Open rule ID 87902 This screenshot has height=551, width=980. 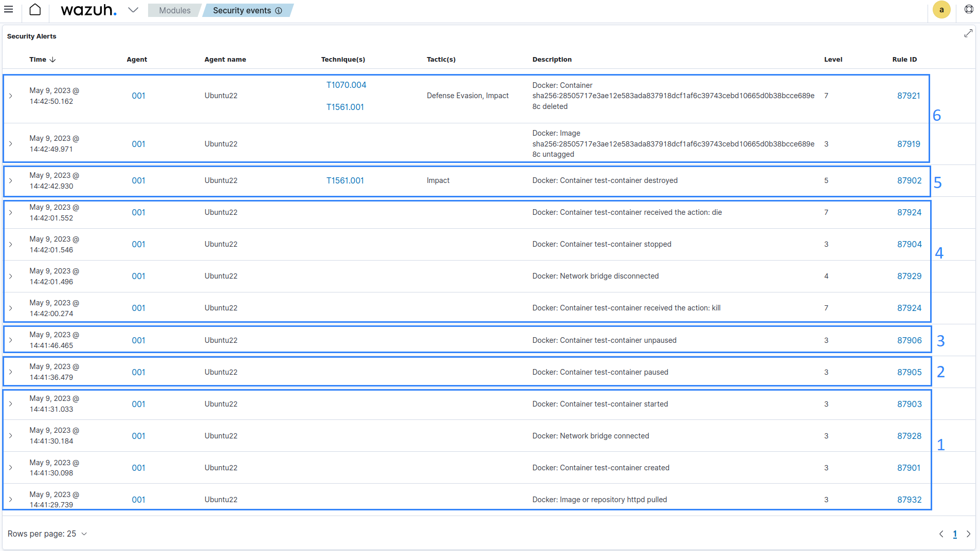(x=909, y=180)
